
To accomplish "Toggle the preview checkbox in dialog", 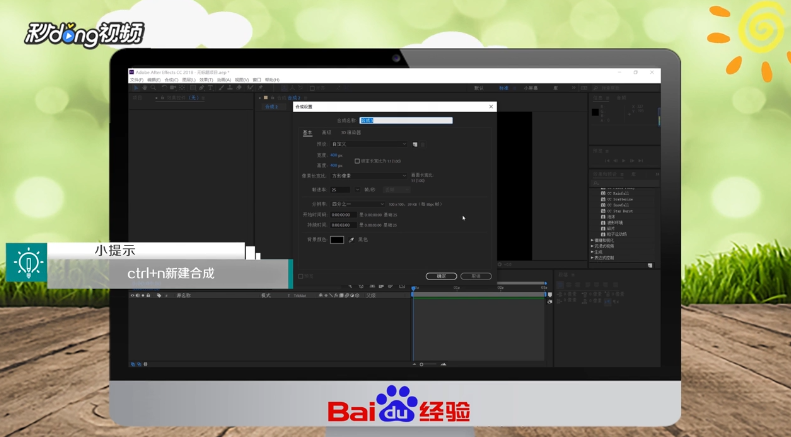I will point(301,276).
